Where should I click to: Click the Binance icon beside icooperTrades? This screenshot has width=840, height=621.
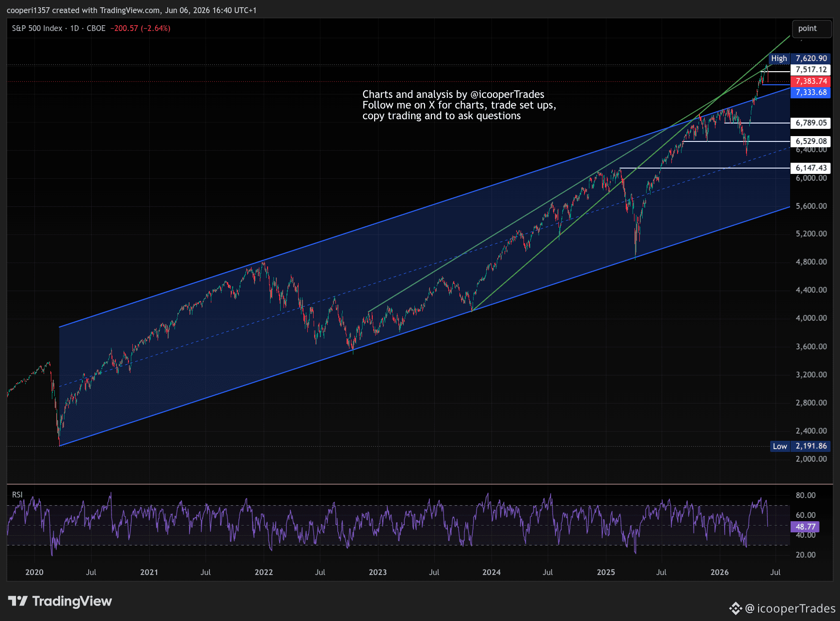[735, 608]
